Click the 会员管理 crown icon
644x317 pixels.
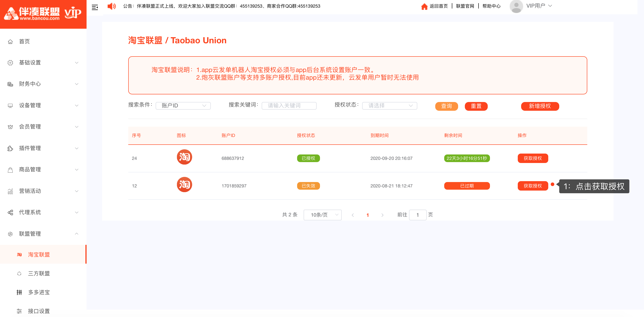click(10, 127)
